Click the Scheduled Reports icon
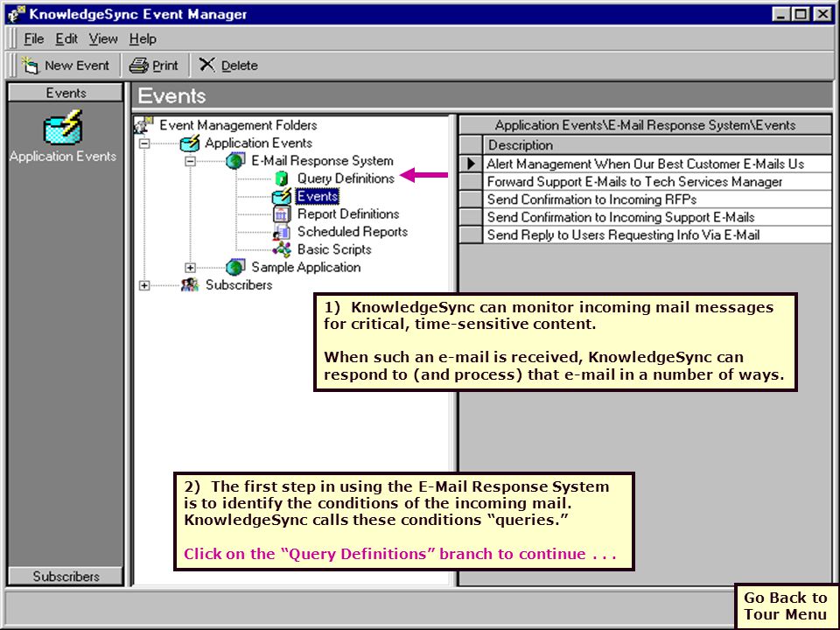 pos(282,231)
